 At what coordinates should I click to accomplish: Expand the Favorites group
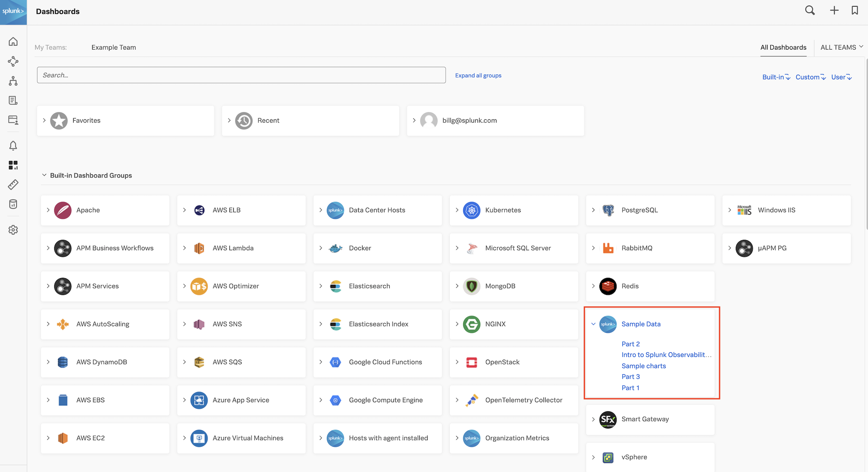(44, 121)
